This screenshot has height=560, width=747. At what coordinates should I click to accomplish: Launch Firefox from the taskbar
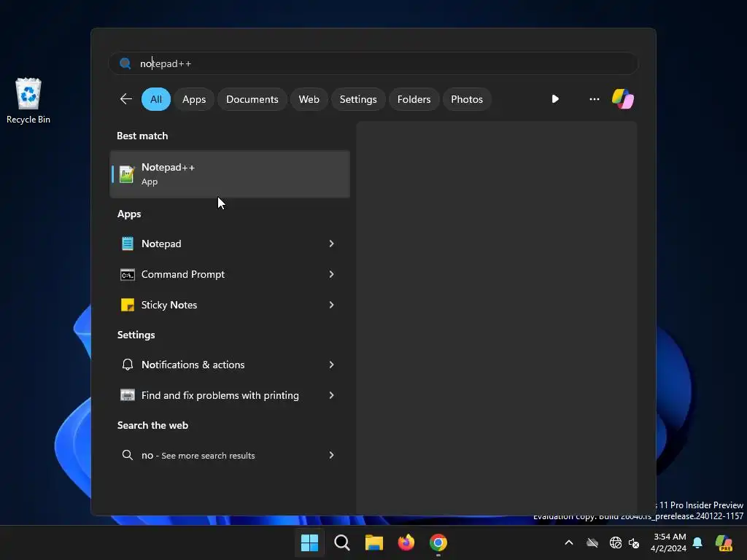tap(406, 542)
